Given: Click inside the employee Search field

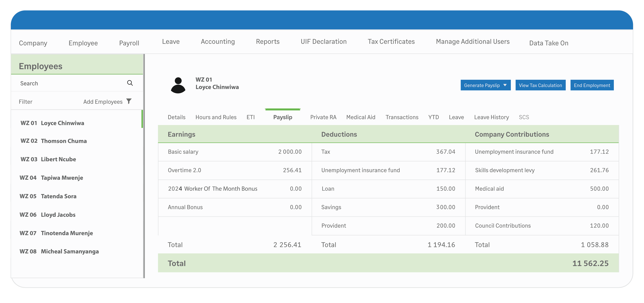Looking at the screenshot, I should point(62,83).
